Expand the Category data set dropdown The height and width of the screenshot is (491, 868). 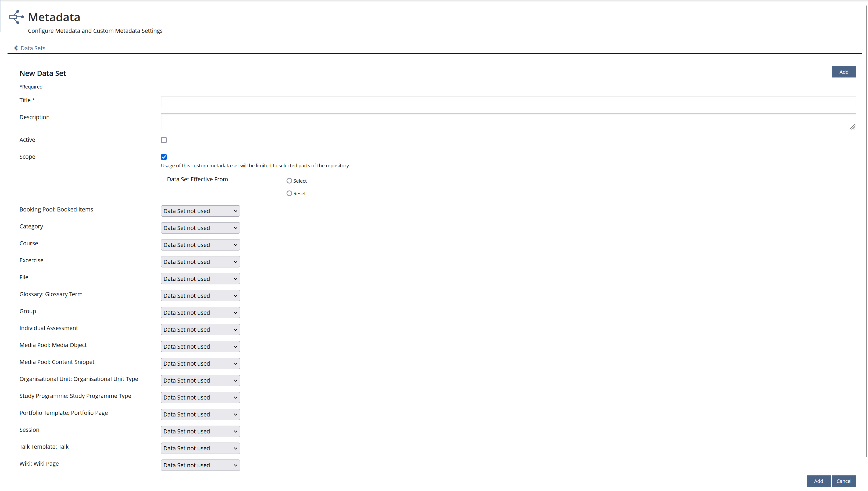tap(200, 228)
